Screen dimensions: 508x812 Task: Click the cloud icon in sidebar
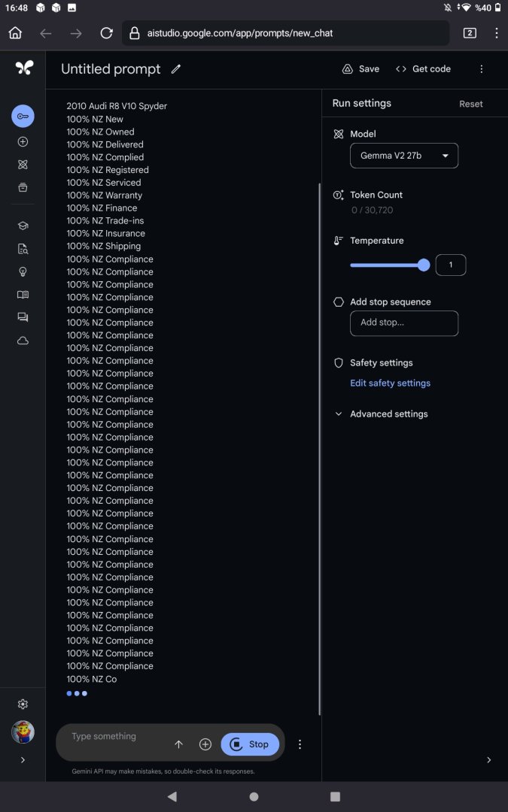click(23, 341)
